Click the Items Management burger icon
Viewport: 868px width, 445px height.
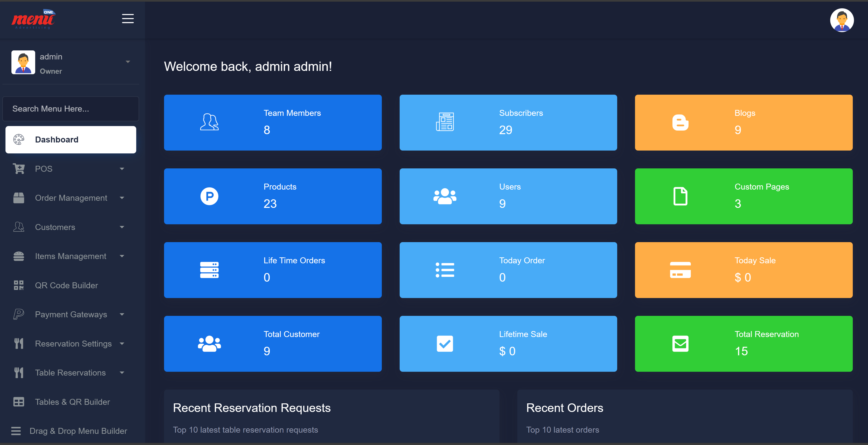tap(19, 256)
